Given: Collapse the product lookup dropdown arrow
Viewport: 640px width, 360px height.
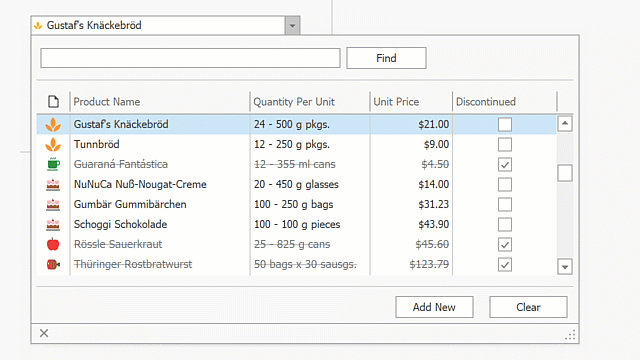Looking at the screenshot, I should 292,26.
